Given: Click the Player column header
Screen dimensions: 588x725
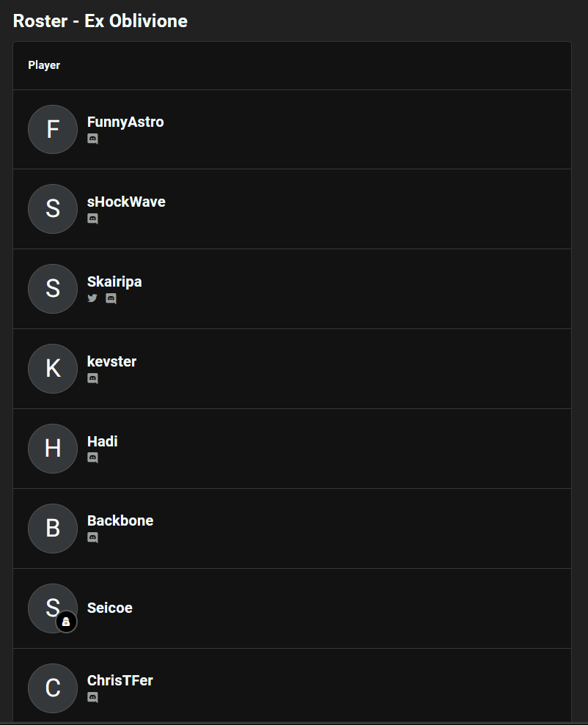Looking at the screenshot, I should (44, 65).
